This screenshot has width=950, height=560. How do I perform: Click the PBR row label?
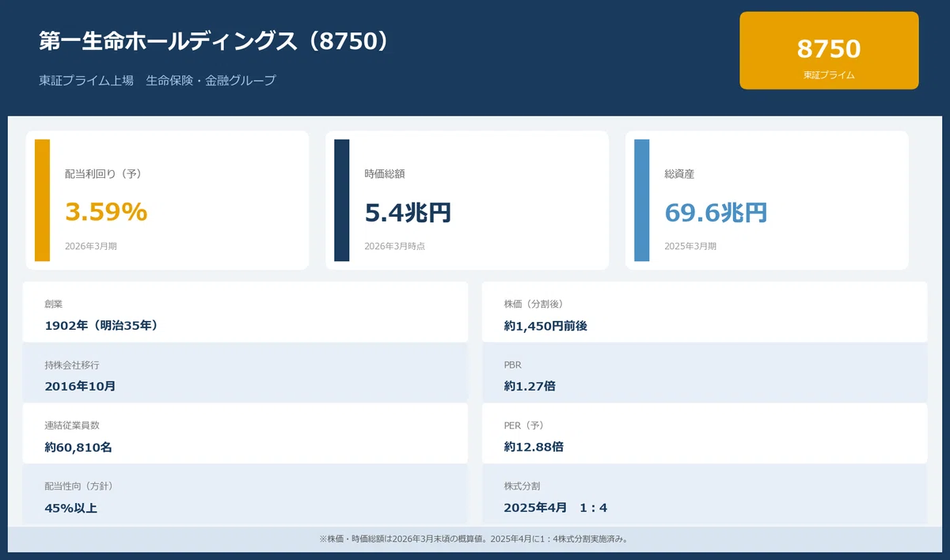click(513, 365)
